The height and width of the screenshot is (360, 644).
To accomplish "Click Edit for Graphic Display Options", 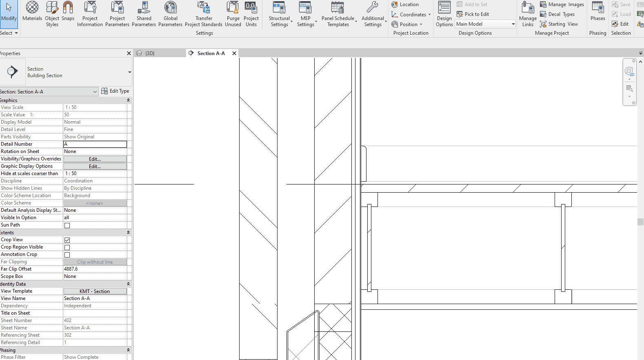I will pos(95,167).
